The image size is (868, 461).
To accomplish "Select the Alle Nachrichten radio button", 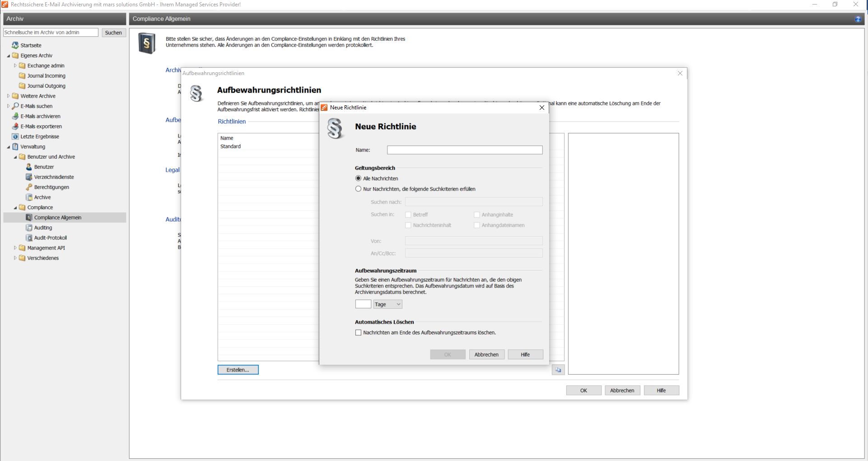I will pyautogui.click(x=359, y=179).
